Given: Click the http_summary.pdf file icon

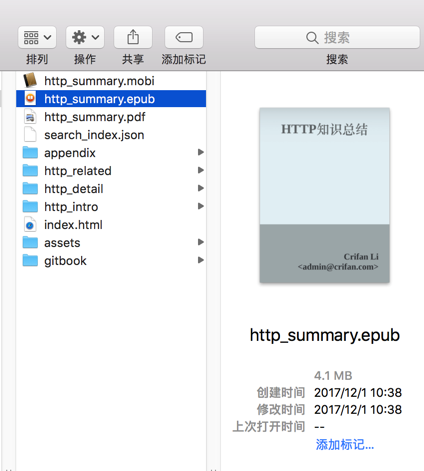Looking at the screenshot, I should click(x=30, y=117).
